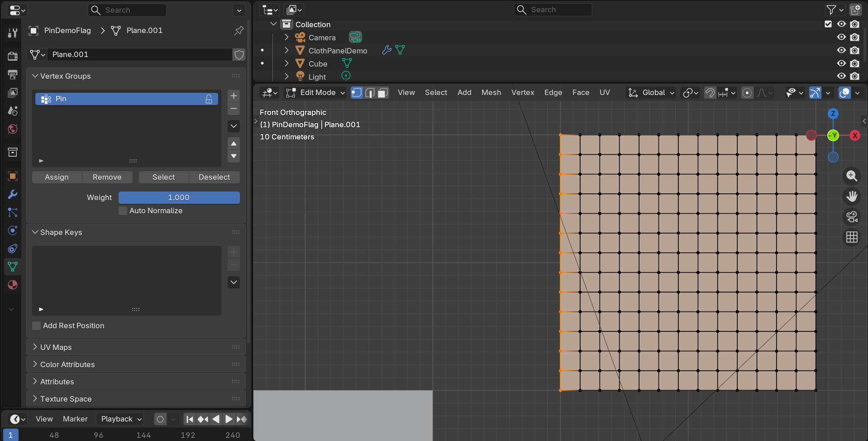This screenshot has width=868, height=441.
Task: Open the Particles properties tab
Action: 13,212
